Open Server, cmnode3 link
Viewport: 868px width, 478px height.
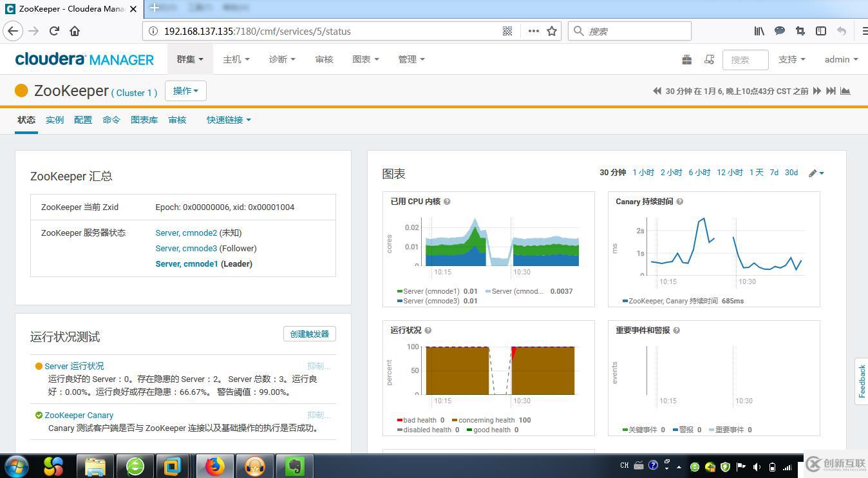[x=186, y=248]
